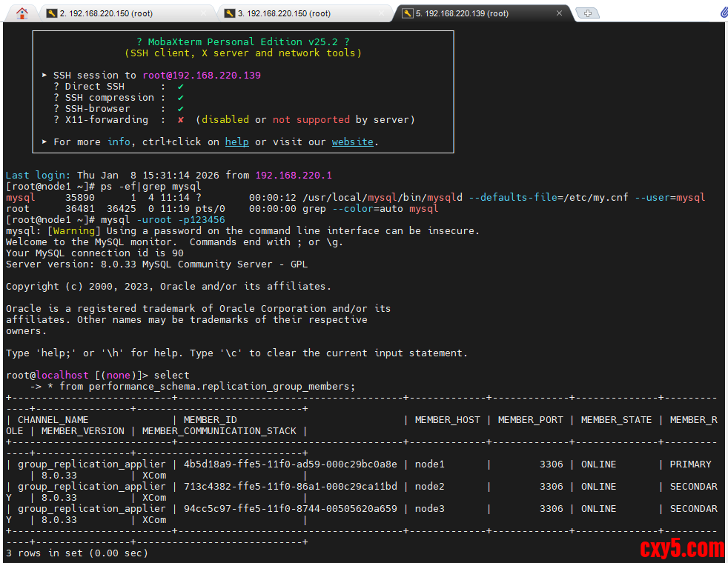Click the last login IP 192.168.220.1
728x563 pixels.
coord(294,175)
